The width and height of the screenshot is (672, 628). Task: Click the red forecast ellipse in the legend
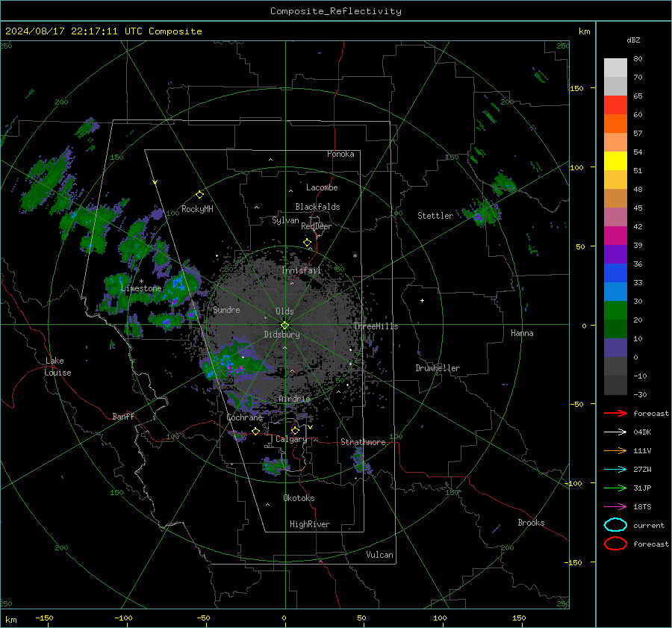(615, 544)
